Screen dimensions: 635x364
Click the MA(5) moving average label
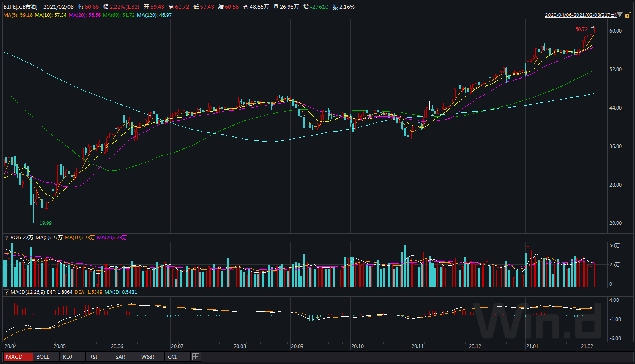coord(18,15)
